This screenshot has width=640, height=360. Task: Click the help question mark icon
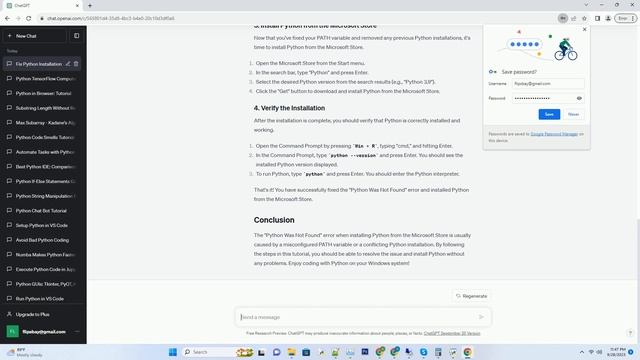[x=630, y=333]
